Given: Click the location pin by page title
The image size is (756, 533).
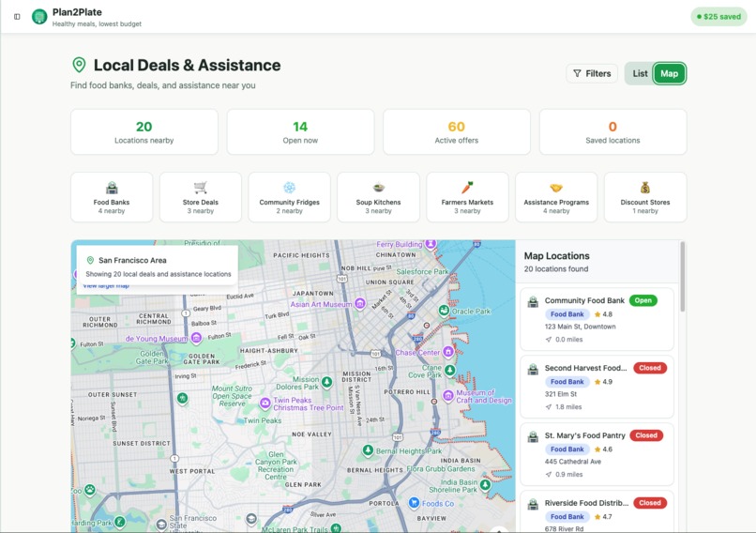Looking at the screenshot, I should click(x=79, y=65).
